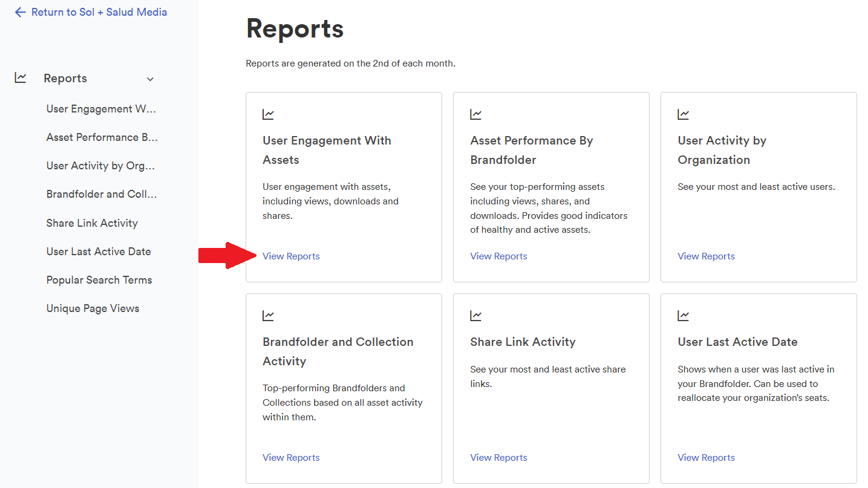Viewport: 868px width, 488px height.
Task: Click the Asset Performance By Brandfolder card title
Action: (532, 150)
